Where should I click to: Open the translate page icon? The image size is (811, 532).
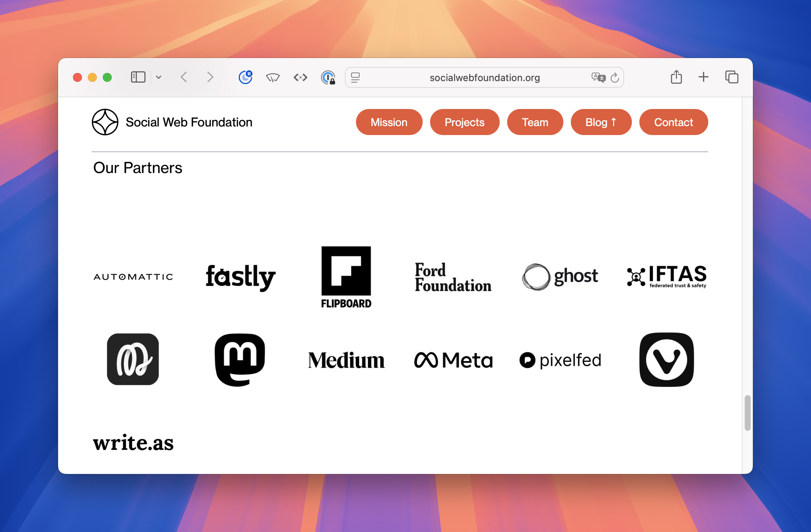[x=598, y=77]
